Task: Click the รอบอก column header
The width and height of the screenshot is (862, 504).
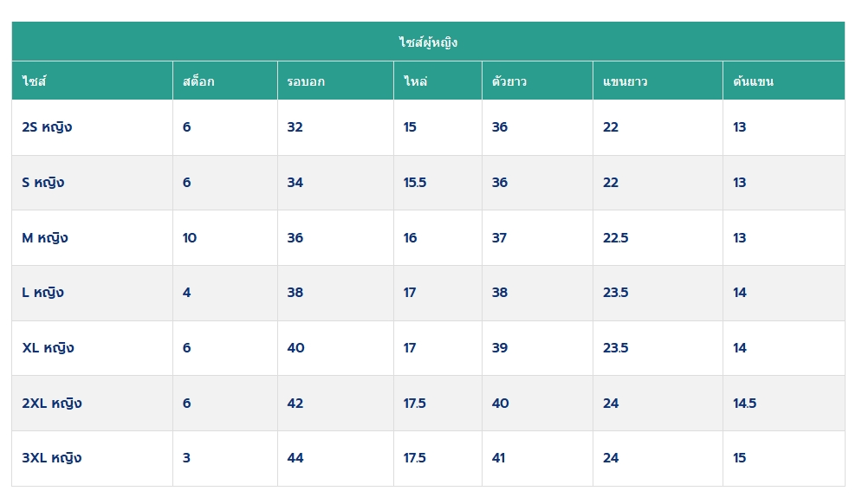Action: coord(306,81)
